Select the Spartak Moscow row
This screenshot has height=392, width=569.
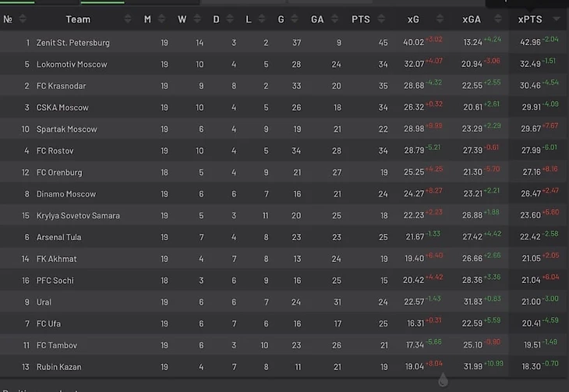point(284,129)
